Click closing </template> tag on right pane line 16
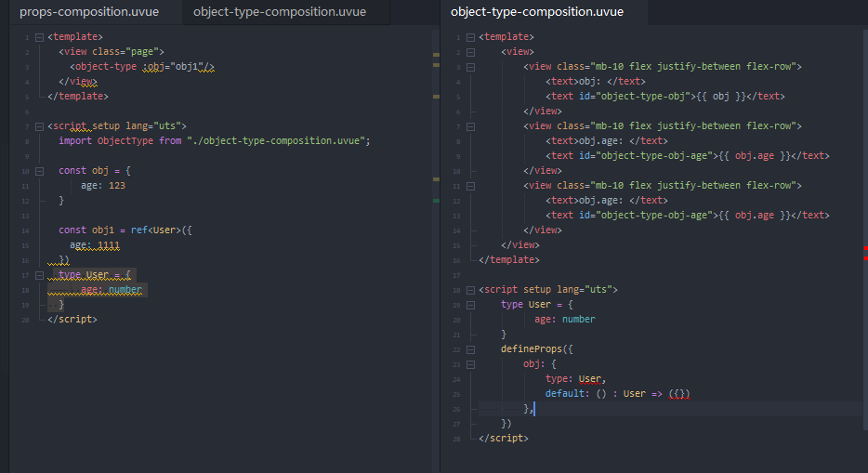Image resolution: width=868 pixels, height=473 pixels. pyautogui.click(x=509, y=259)
